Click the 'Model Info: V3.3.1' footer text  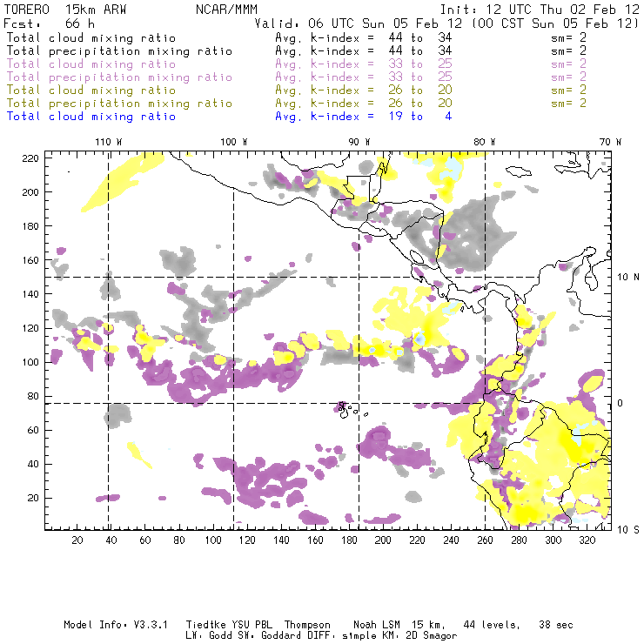click(116, 625)
